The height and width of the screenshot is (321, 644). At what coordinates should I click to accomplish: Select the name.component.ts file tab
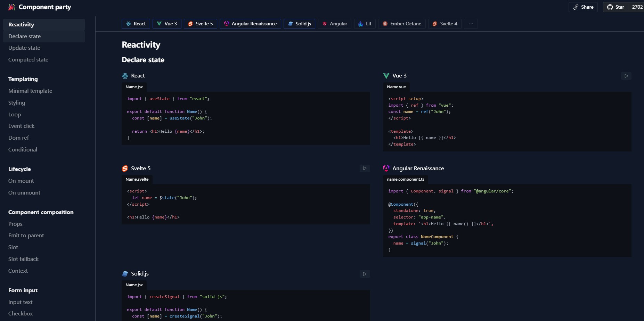pos(406,179)
